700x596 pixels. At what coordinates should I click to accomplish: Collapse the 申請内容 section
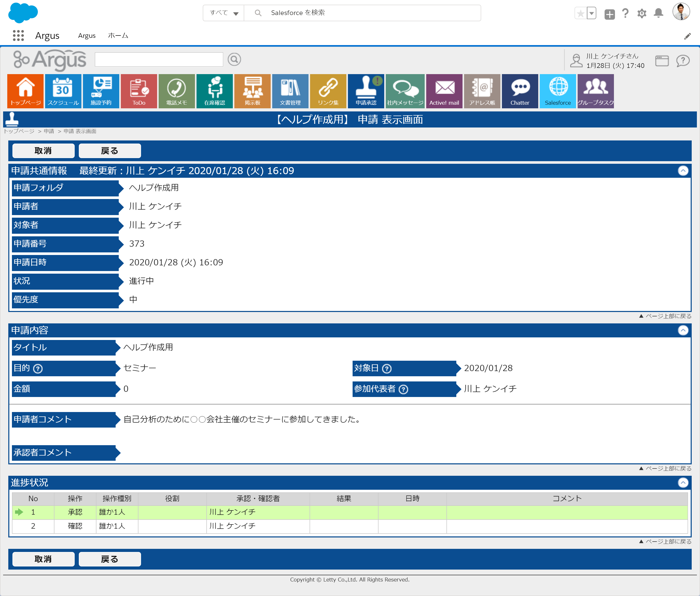(683, 330)
